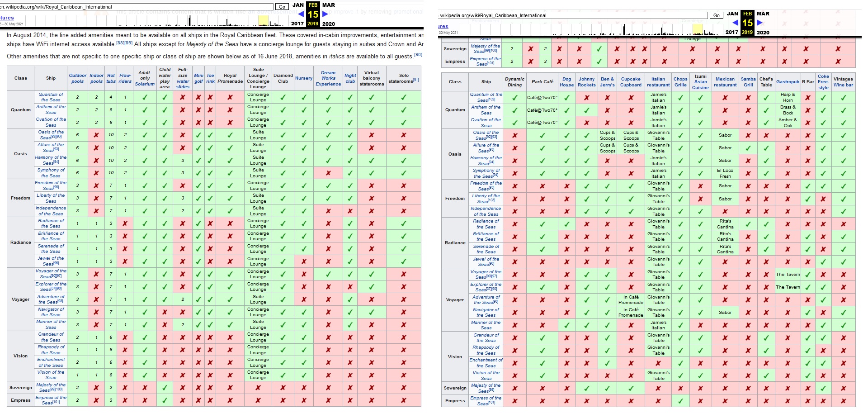
Task: Open the Johnny Rockets column header link
Action: coord(586,82)
